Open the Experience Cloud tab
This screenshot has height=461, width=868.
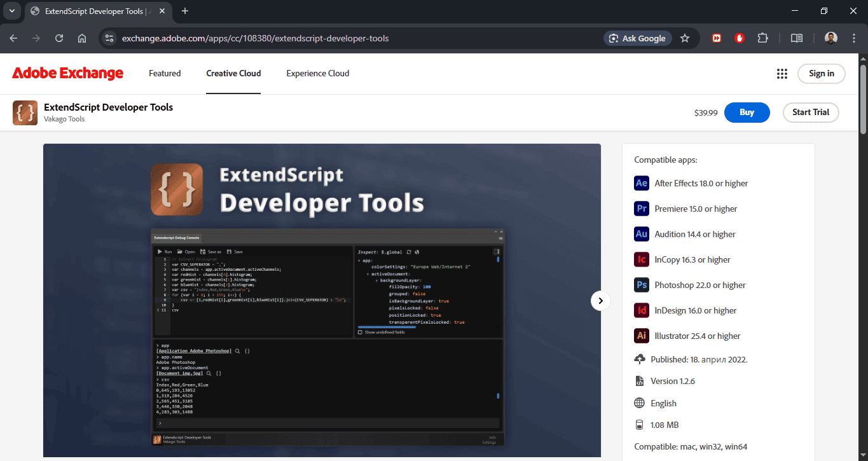[x=317, y=74]
